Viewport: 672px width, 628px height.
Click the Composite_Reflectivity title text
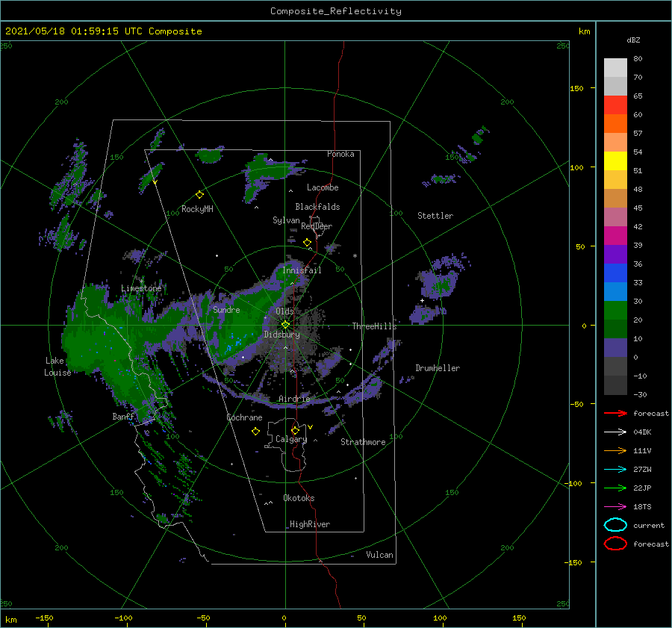coord(336,11)
